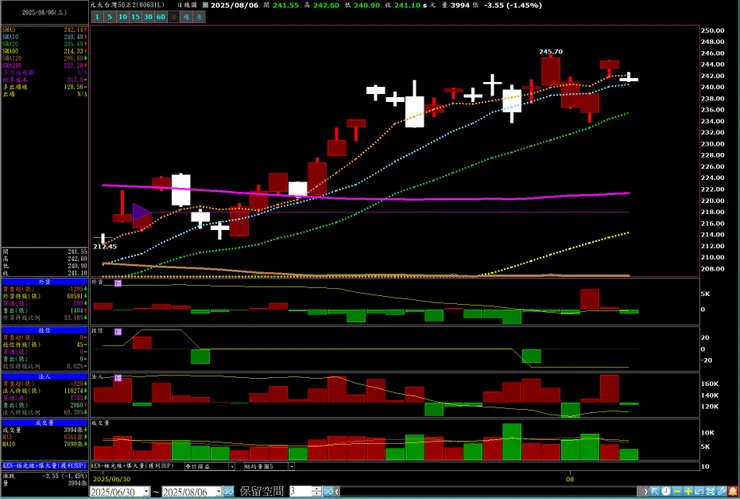This screenshot has width=740, height=499.
Task: Click the scroll-left arrow of bottom scrollbar
Action: [x=337, y=492]
